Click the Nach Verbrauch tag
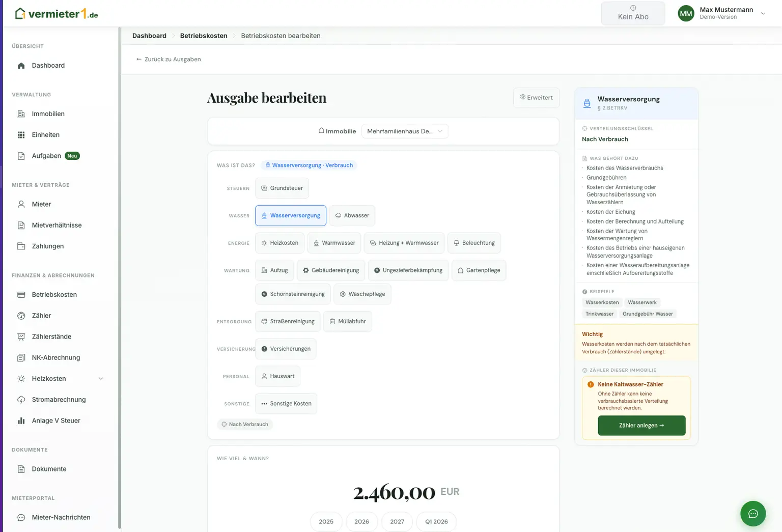The image size is (782, 532). [x=245, y=424]
